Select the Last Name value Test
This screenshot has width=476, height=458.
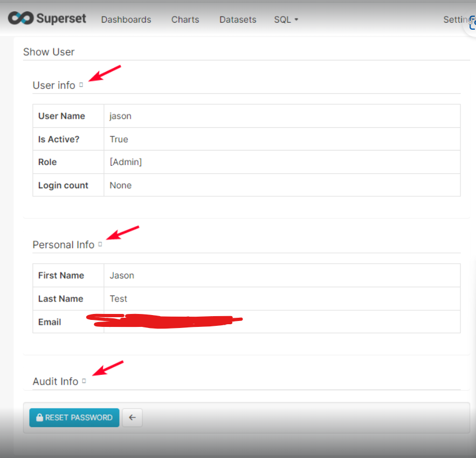pyautogui.click(x=119, y=298)
